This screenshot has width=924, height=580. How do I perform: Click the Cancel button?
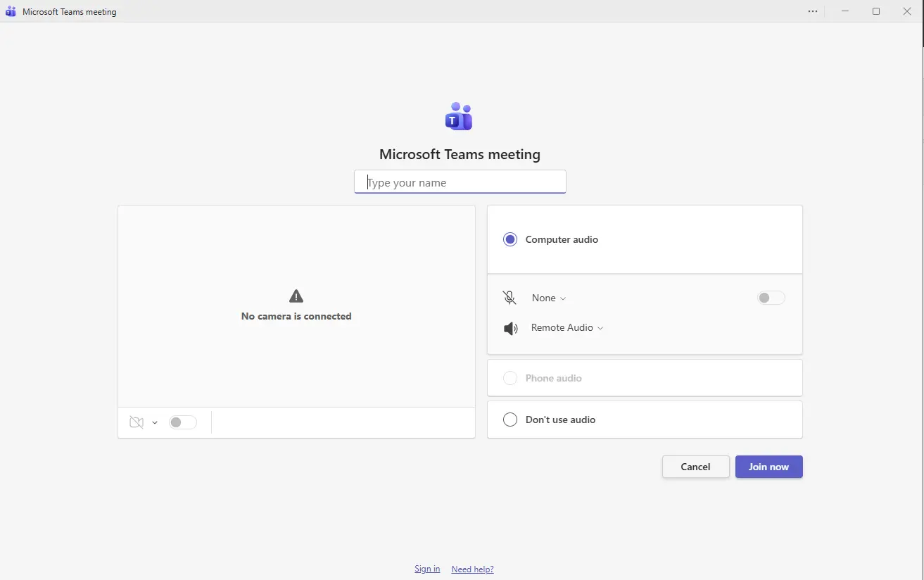pos(695,466)
